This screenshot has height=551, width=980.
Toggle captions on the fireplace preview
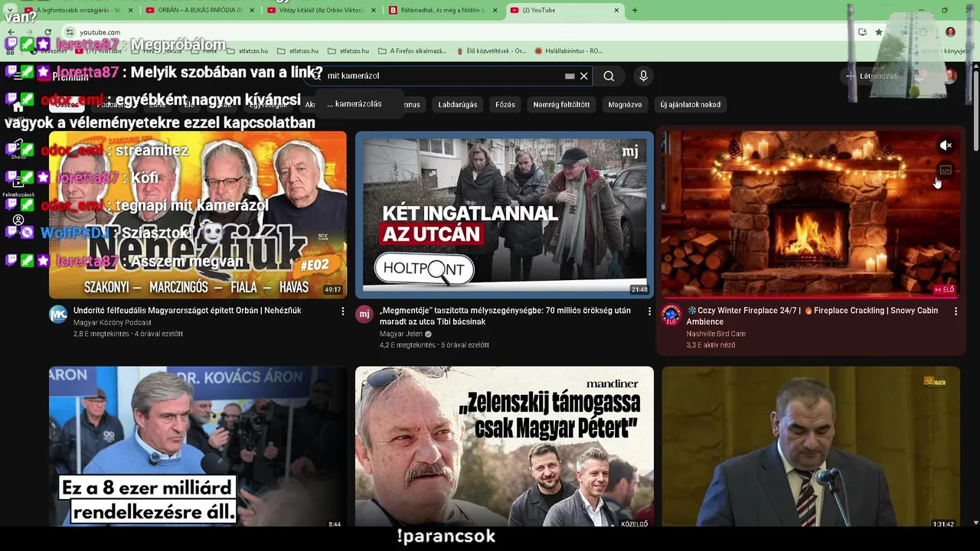946,170
